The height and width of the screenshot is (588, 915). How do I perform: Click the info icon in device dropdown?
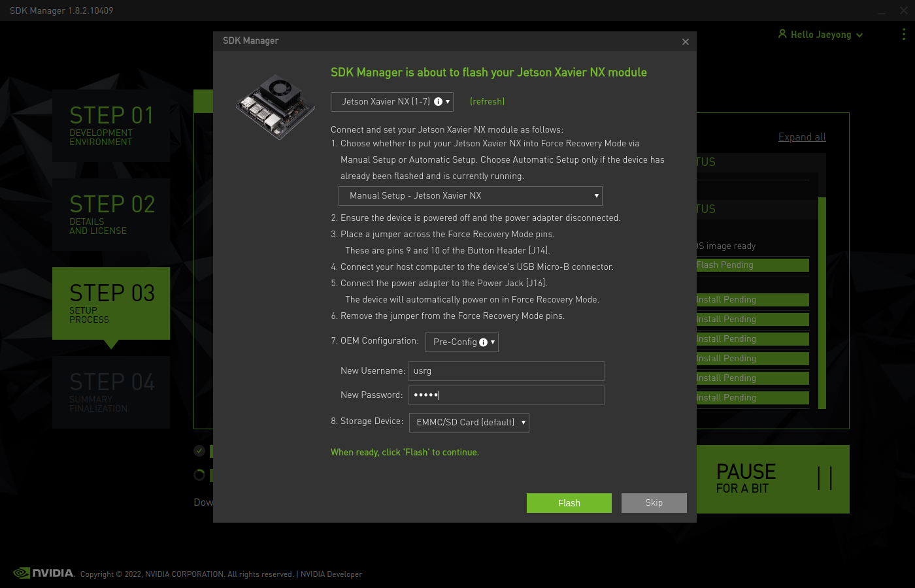438,101
